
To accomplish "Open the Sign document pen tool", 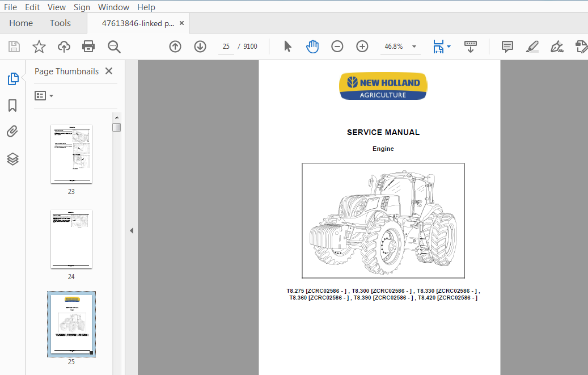I will [x=557, y=47].
